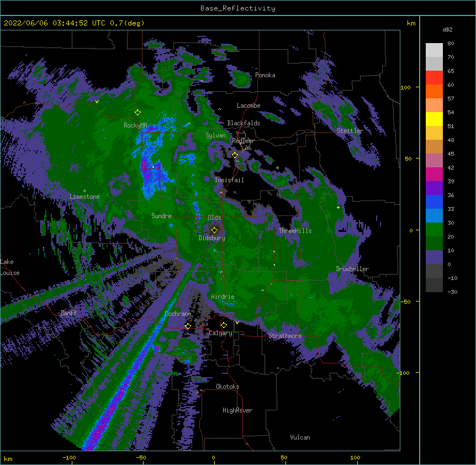This screenshot has height=465, width=476.
Task: Click the yellow diamond marker below RedDeer label
Action: click(235, 155)
